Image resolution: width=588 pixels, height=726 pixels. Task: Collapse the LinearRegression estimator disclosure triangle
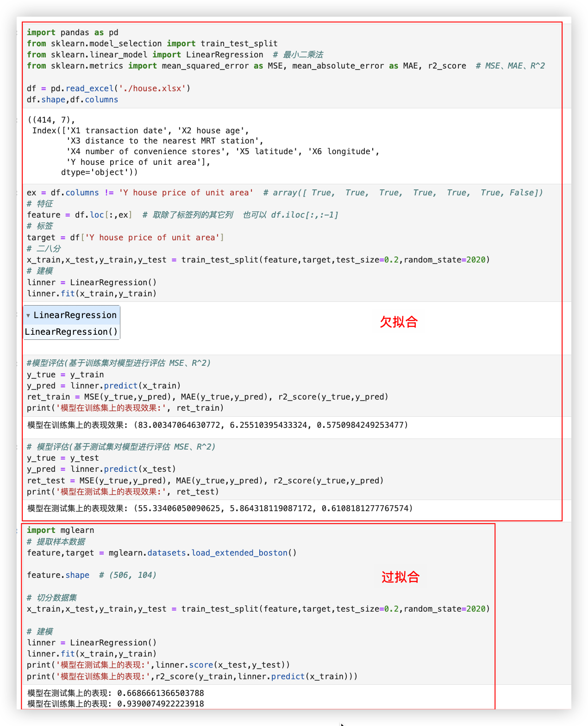pos(28,316)
